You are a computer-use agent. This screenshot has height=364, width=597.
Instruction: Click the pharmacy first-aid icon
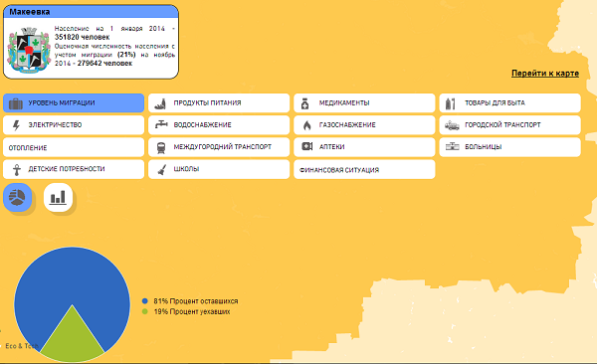coord(306,146)
